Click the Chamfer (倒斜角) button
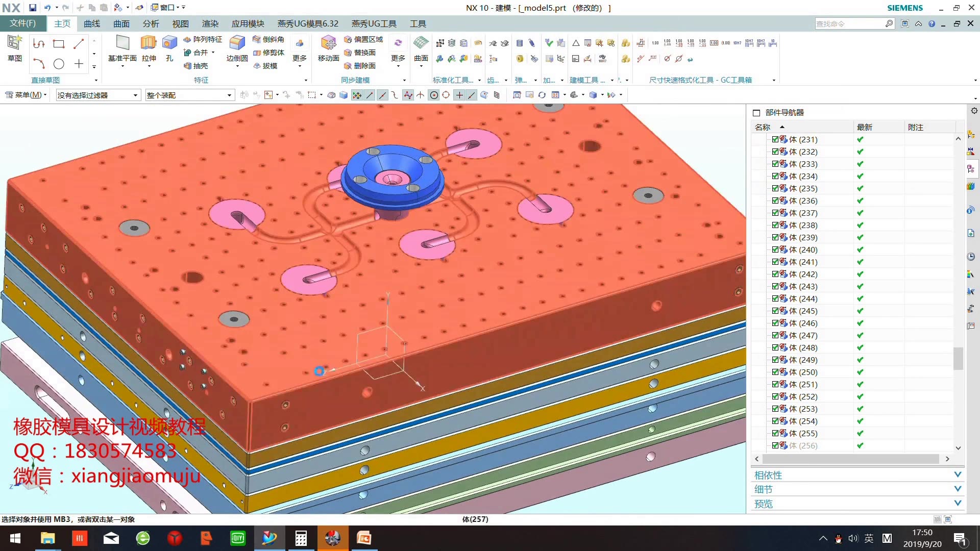Viewport: 980px width, 551px height. click(268, 39)
